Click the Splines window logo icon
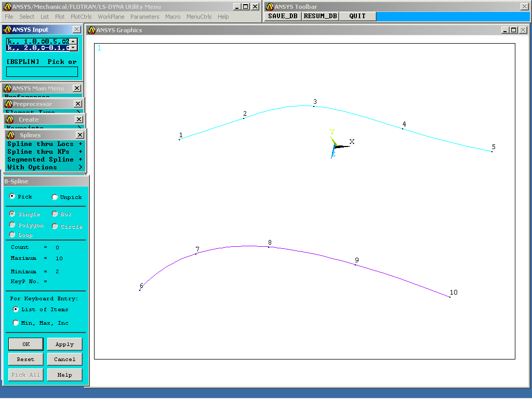Image resolution: width=532 pixels, height=399 pixels. [10, 135]
